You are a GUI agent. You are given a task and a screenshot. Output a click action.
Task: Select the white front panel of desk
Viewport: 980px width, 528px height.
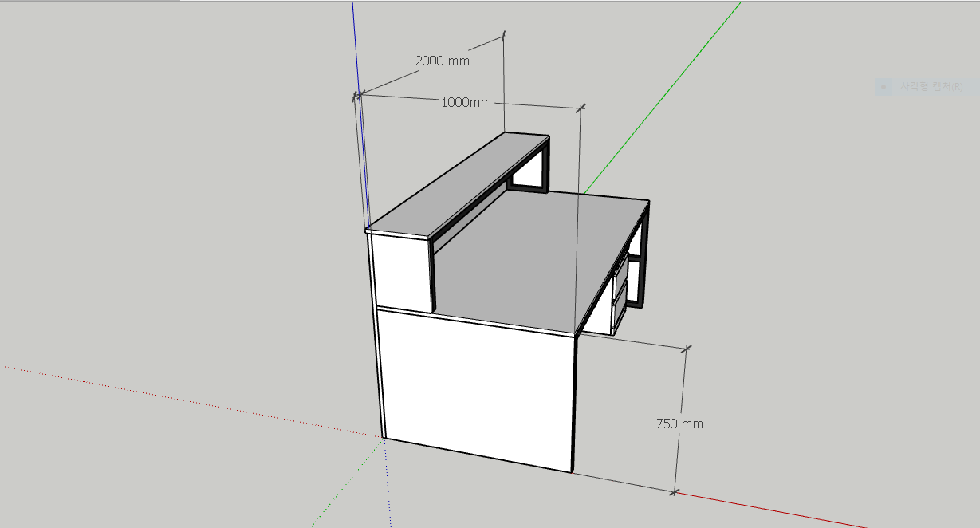476,388
